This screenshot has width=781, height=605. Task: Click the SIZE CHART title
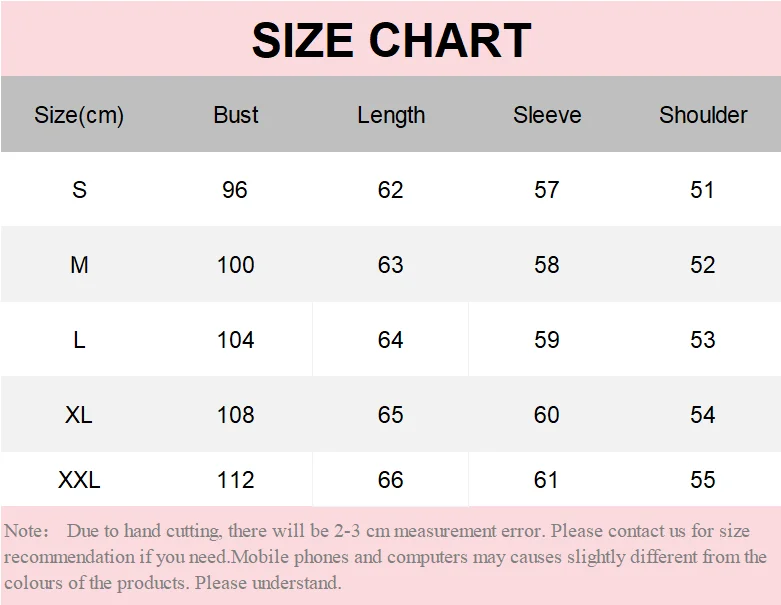391,40
